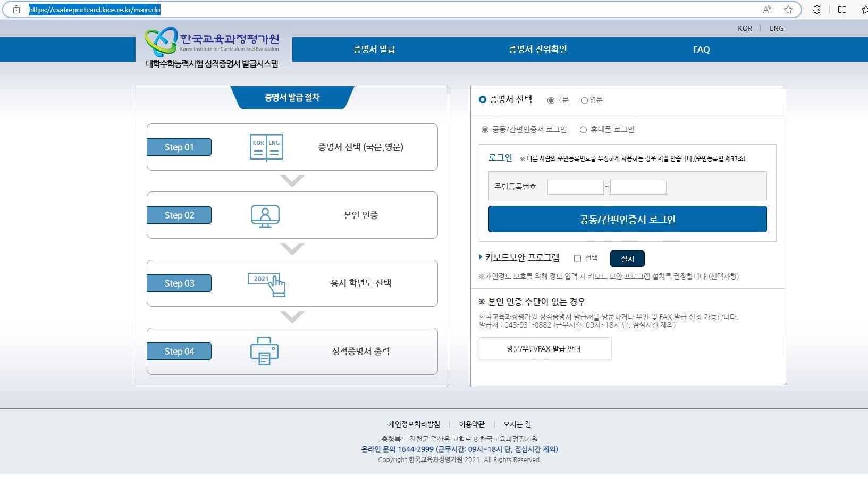Focus the second 주민등록번호 input field
The image size is (868, 477).
click(x=638, y=187)
